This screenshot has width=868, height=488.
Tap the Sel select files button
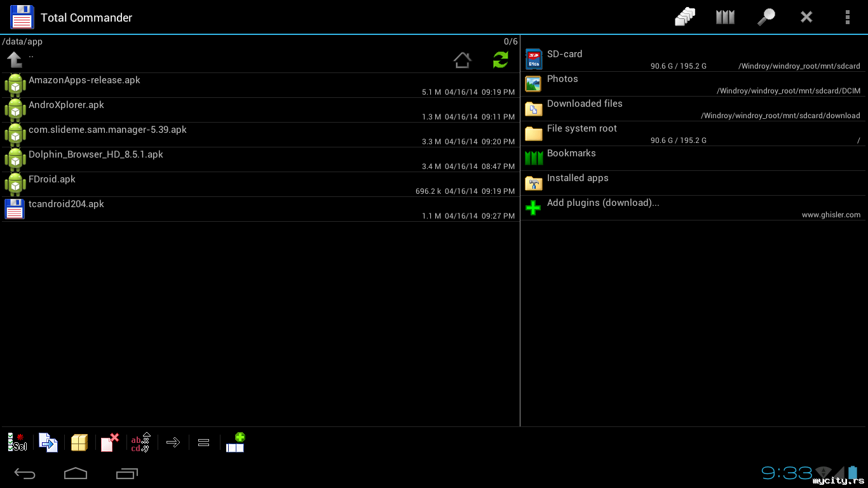[17, 442]
